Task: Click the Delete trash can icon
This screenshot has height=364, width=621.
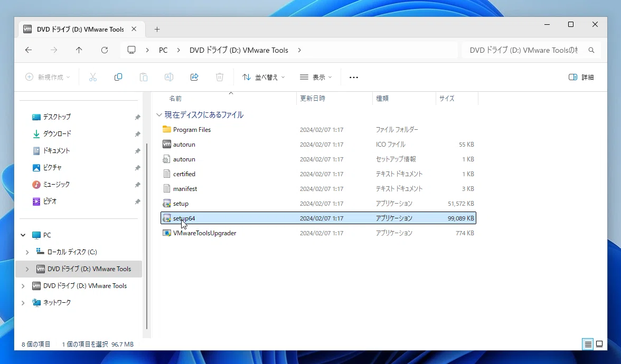Action: point(220,77)
